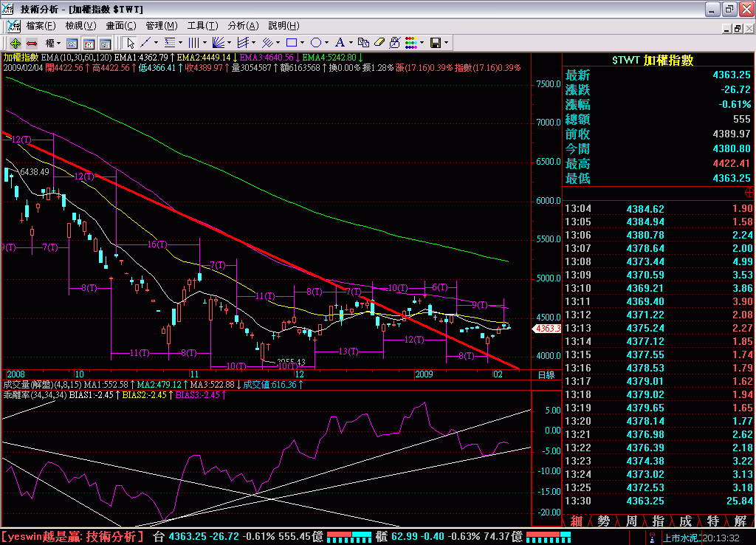This screenshot has height=545, width=756.
Task: Select the parallel diagonal lines tool
Action: (267, 44)
